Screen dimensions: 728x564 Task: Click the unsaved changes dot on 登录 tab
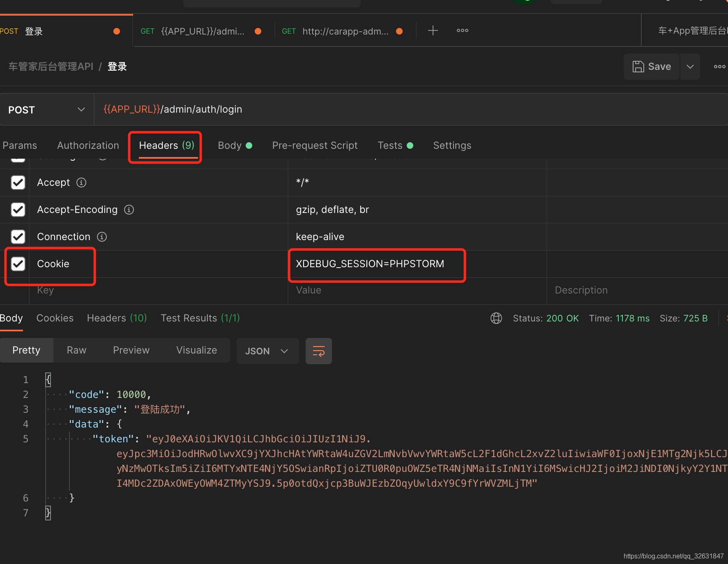[116, 31]
